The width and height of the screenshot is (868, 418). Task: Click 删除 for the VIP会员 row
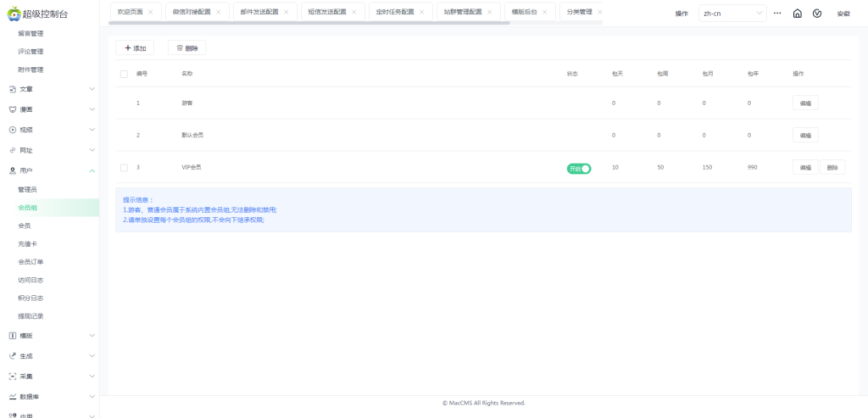832,167
